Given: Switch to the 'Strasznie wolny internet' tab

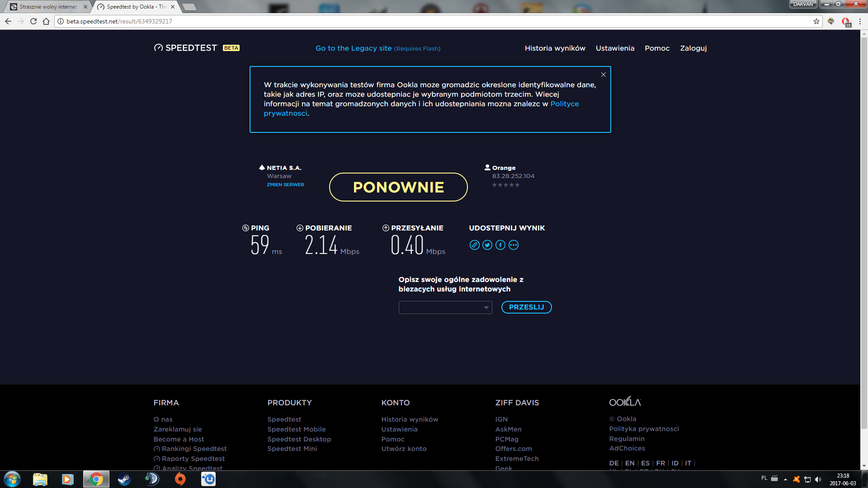Looking at the screenshot, I should [x=48, y=7].
